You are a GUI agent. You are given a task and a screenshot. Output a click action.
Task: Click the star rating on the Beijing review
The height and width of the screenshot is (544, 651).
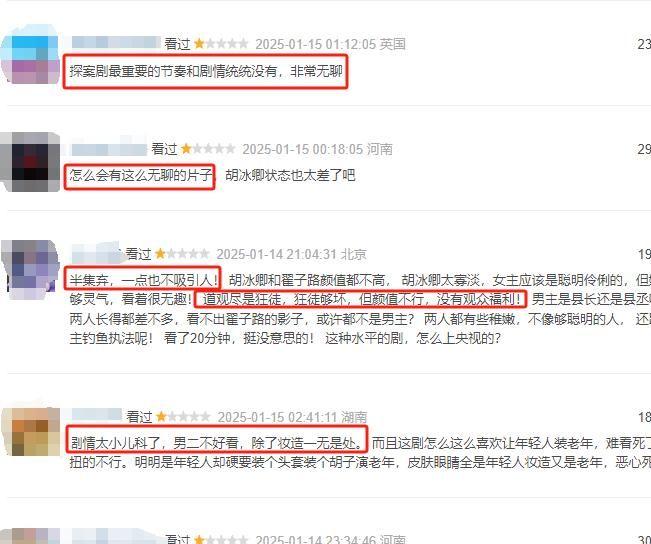[x=182, y=254]
